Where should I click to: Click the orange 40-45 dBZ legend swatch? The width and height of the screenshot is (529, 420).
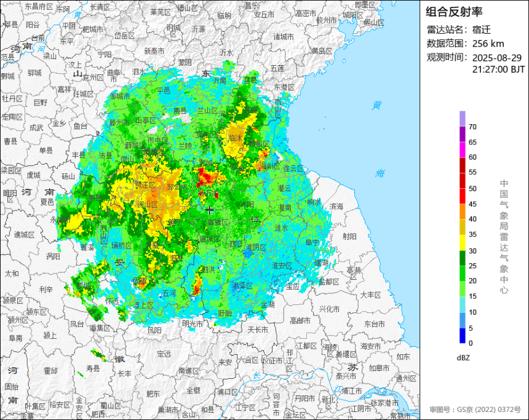(x=462, y=212)
